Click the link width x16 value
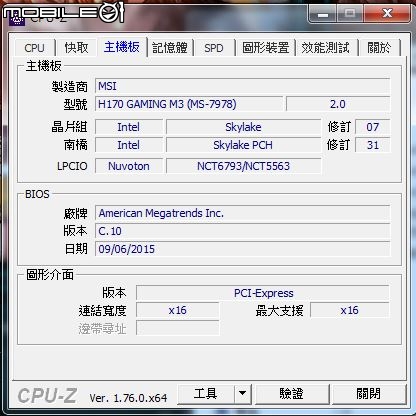This screenshot has height=416, width=416. (178, 310)
